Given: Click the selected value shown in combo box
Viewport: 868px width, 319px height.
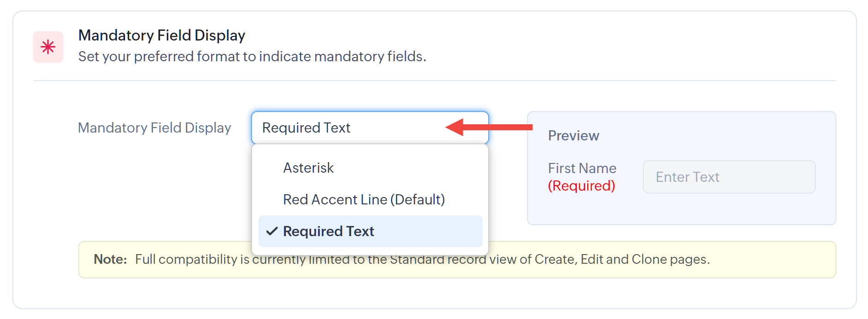Looking at the screenshot, I should point(306,128).
